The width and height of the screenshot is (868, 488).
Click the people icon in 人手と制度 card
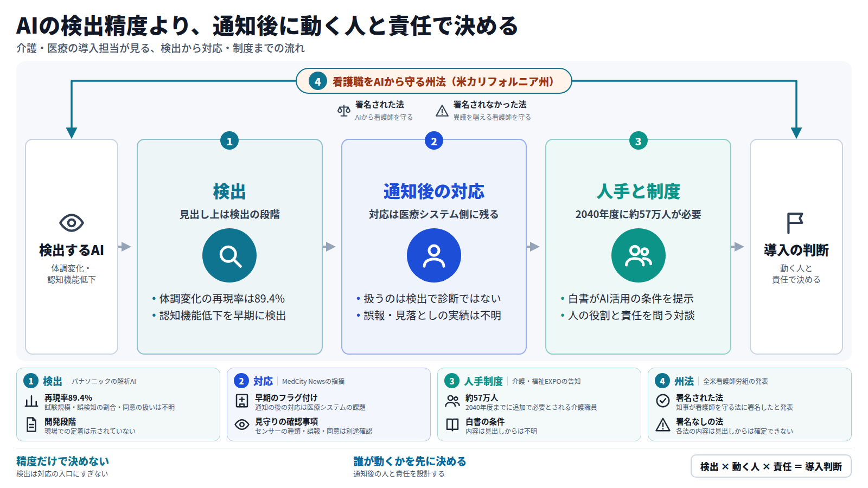pos(639,255)
